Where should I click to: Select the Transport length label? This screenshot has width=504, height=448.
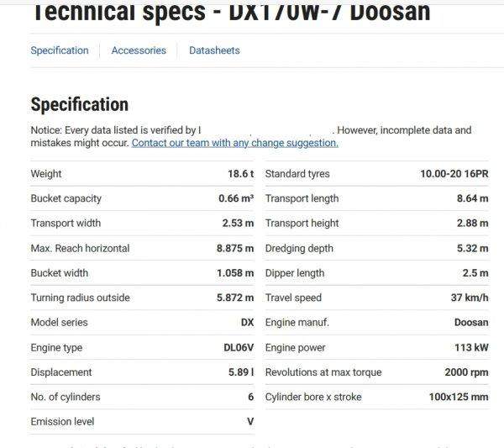(x=302, y=198)
